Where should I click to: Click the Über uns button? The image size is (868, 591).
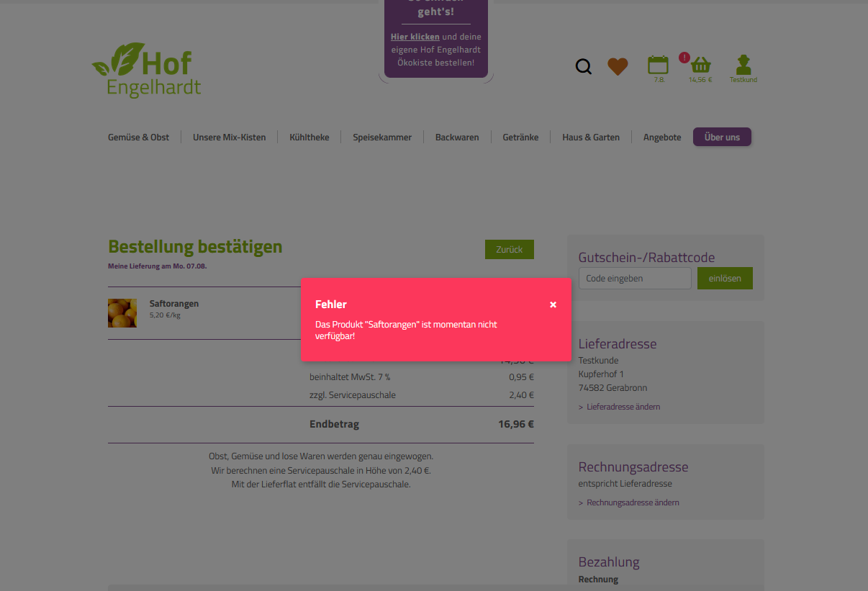pyautogui.click(x=722, y=137)
